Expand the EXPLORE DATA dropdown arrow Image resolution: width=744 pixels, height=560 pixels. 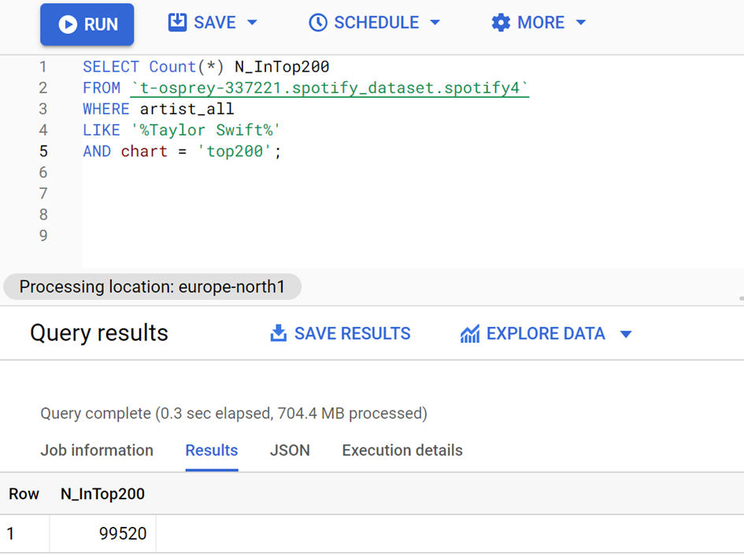pyautogui.click(x=626, y=334)
